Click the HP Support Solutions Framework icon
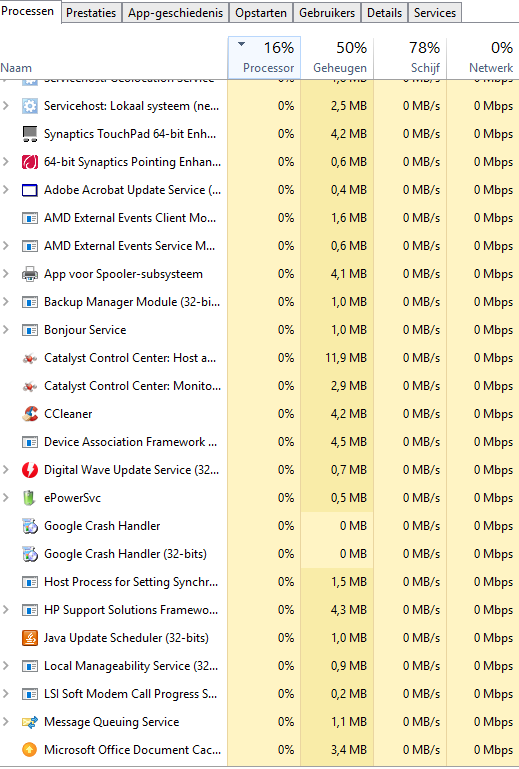This screenshot has width=519, height=769. 30,610
